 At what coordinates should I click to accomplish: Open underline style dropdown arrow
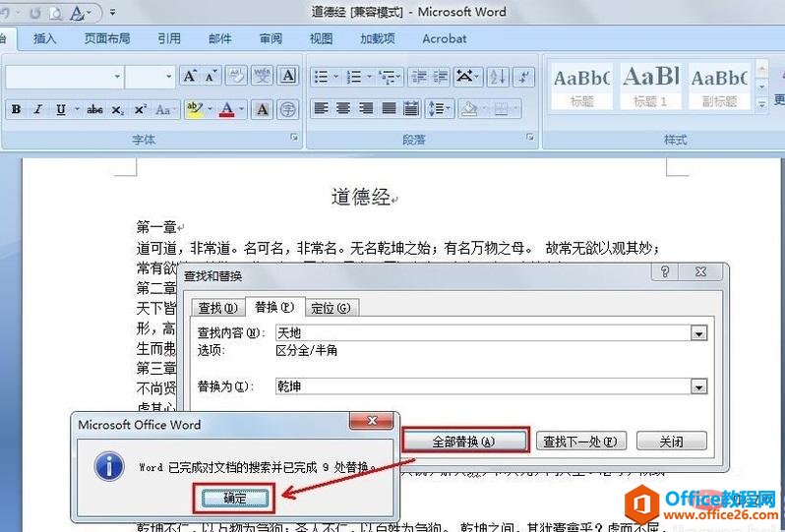coord(77,109)
